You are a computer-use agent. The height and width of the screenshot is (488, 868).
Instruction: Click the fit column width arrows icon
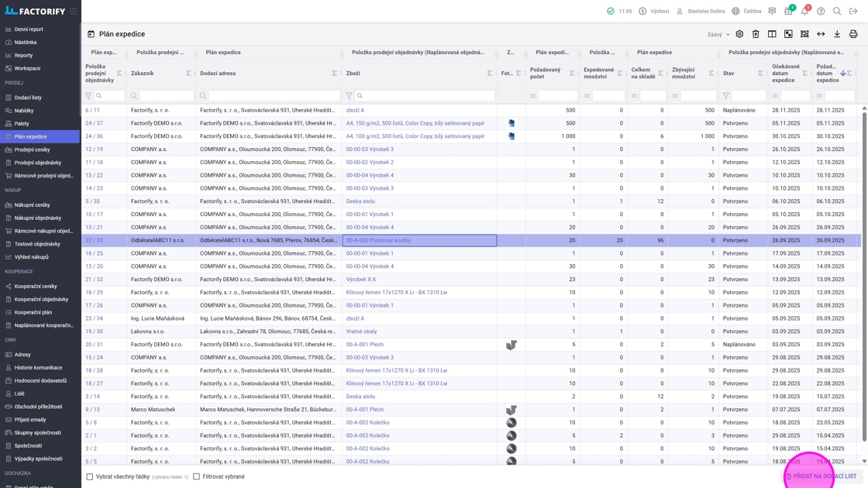tap(821, 34)
